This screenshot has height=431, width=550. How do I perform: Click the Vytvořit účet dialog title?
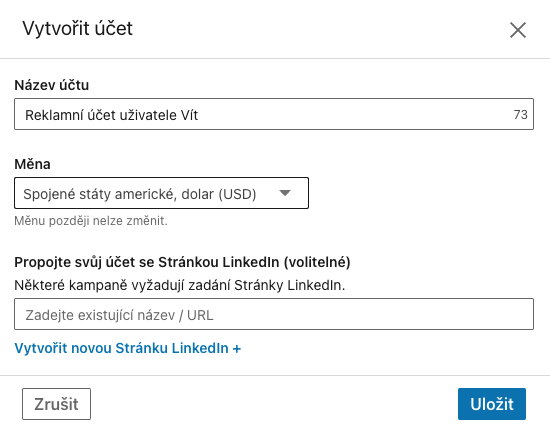78,28
